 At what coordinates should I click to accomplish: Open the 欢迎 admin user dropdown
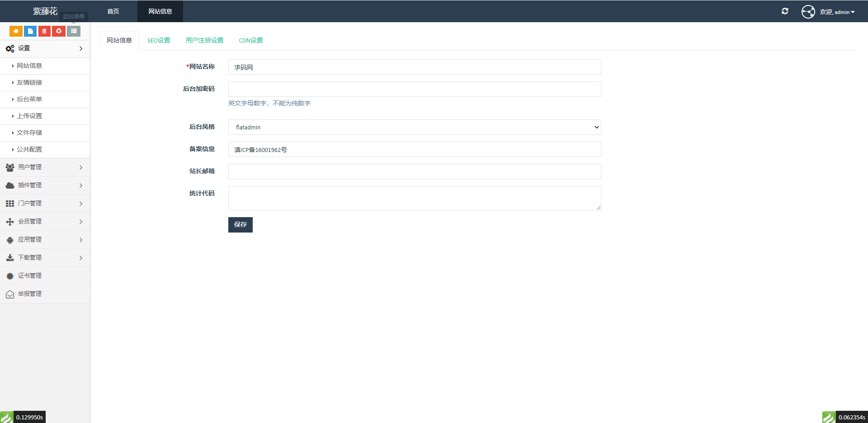[837, 12]
